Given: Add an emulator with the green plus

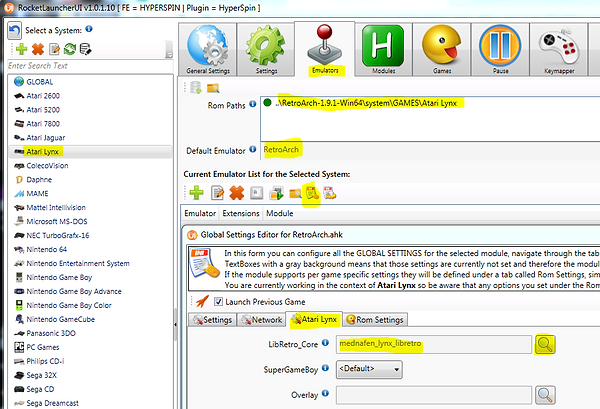Looking at the screenshot, I should [196, 193].
